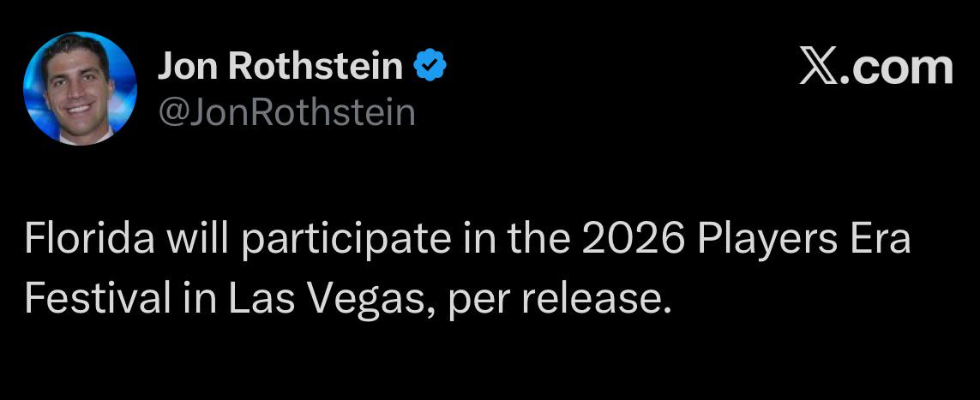
Task: Click the "Jon" first name in the header
Action: tap(189, 66)
